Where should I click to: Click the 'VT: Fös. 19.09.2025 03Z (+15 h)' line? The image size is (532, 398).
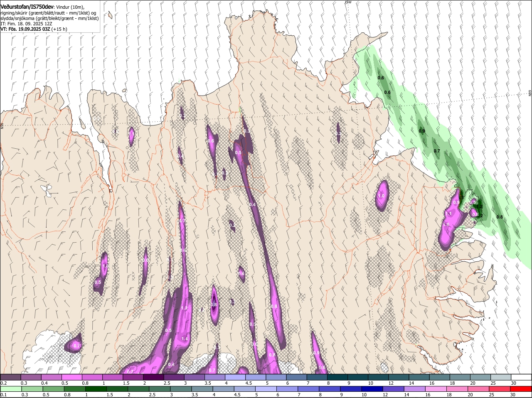pos(34,29)
